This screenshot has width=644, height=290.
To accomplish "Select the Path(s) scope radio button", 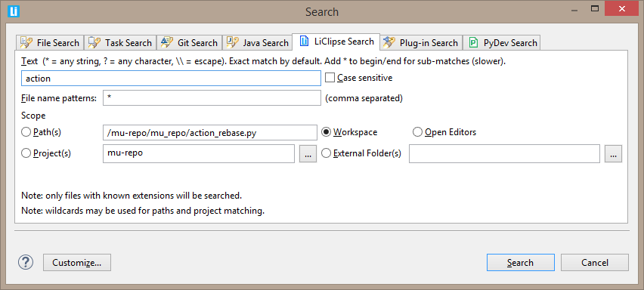I will click(x=26, y=132).
